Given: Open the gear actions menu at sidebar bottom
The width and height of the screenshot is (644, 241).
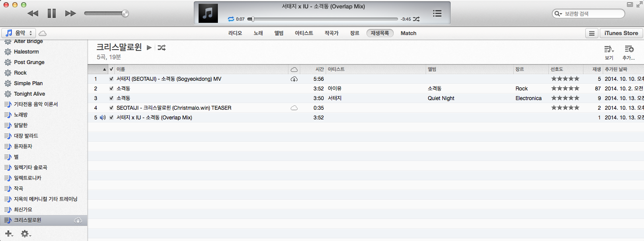Looking at the screenshot, I should tap(26, 234).
